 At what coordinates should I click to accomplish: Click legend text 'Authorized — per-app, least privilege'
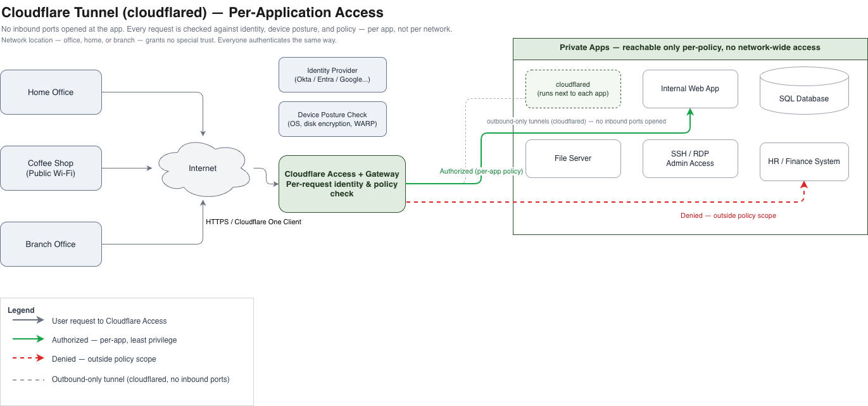tap(115, 340)
